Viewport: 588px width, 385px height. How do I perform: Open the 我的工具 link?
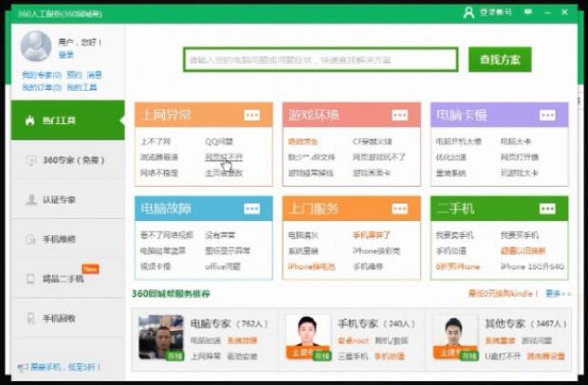point(82,87)
